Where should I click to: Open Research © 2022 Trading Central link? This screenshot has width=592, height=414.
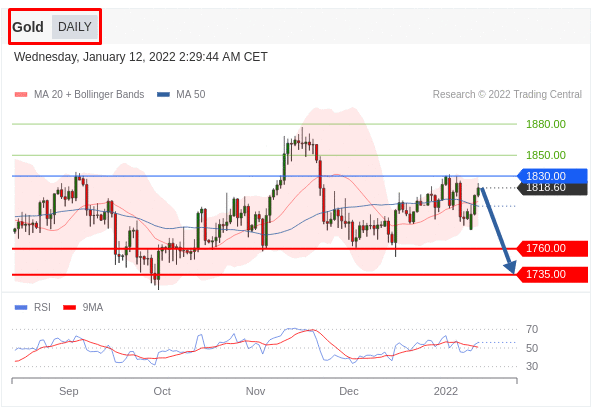pyautogui.click(x=507, y=94)
